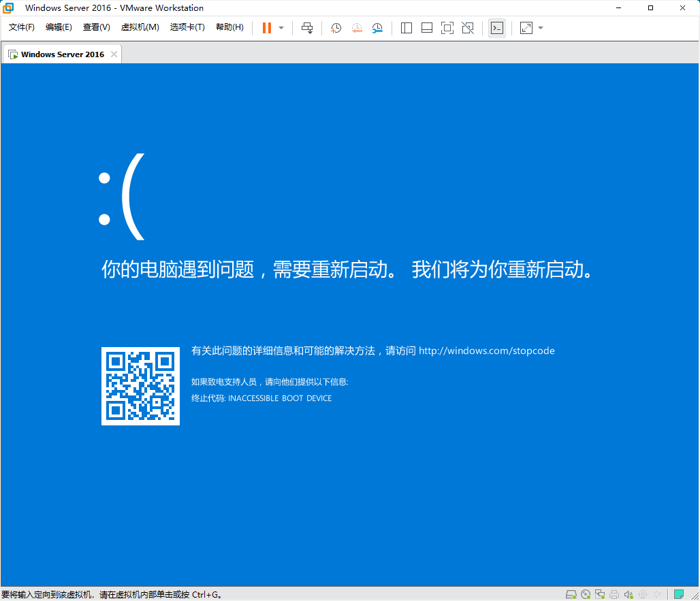
Task: Click the sound device status icon
Action: [628, 594]
